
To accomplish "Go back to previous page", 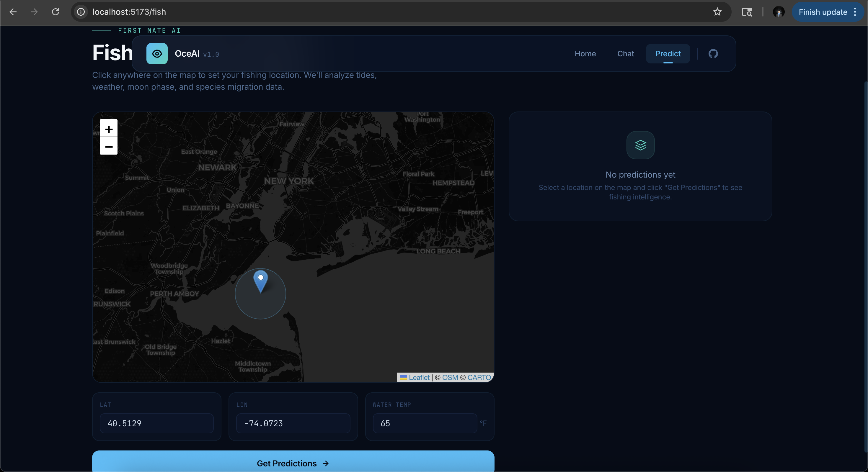I will pos(13,12).
